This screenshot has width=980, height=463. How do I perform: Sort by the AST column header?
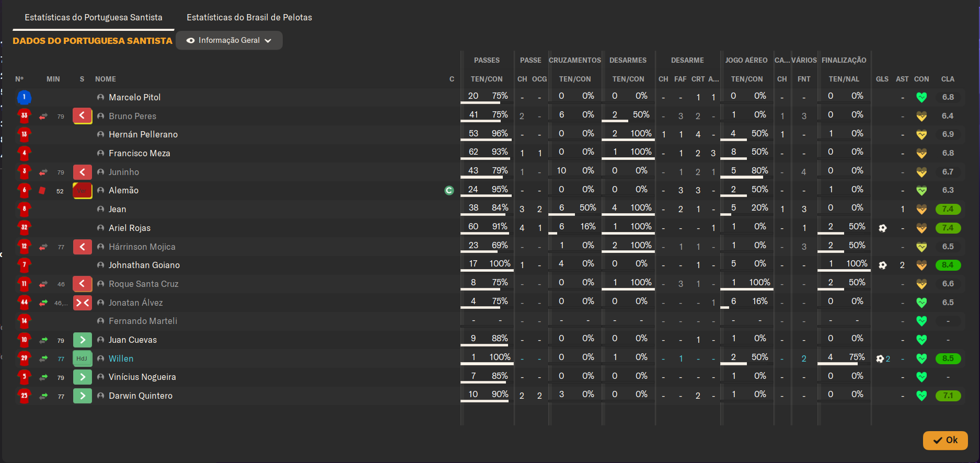902,79
